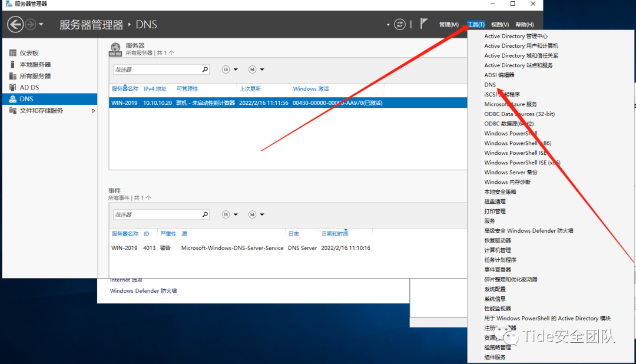Click the back navigation arrow button
The height and width of the screenshot is (364, 636).
click(x=15, y=24)
